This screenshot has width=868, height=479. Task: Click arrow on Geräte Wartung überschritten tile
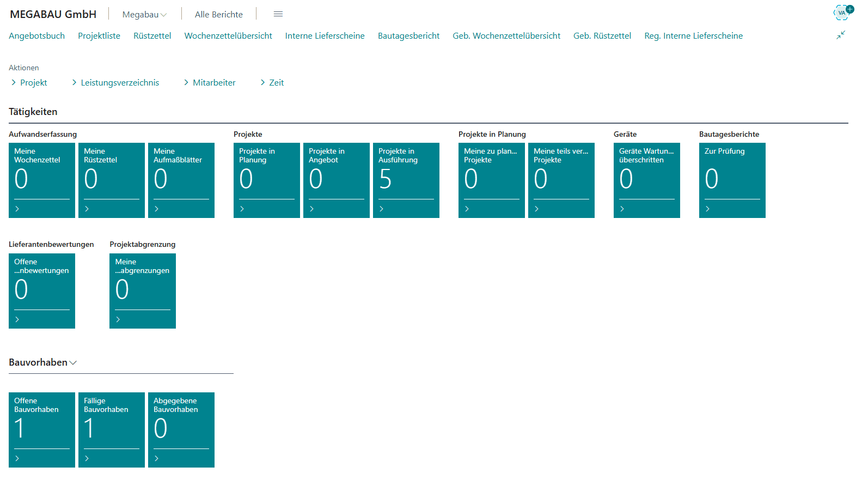point(622,209)
